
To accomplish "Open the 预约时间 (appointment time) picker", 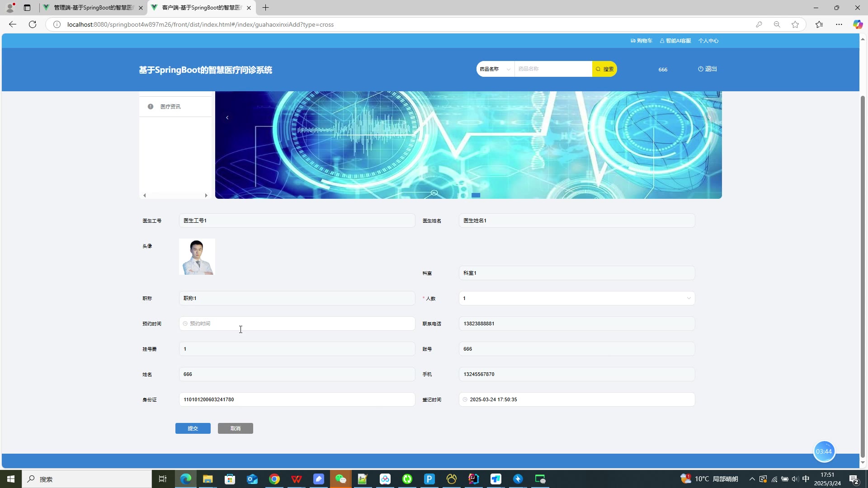I will click(297, 324).
